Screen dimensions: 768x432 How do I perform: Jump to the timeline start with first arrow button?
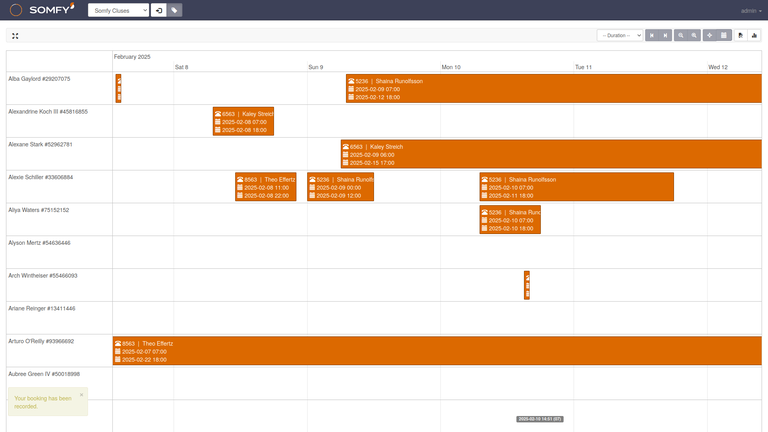pos(651,35)
